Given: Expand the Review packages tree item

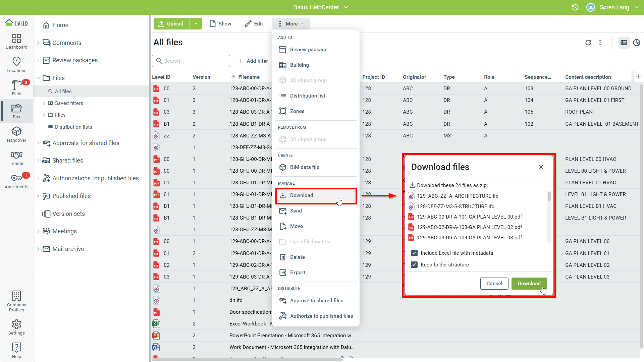Looking at the screenshot, I should (38, 60).
